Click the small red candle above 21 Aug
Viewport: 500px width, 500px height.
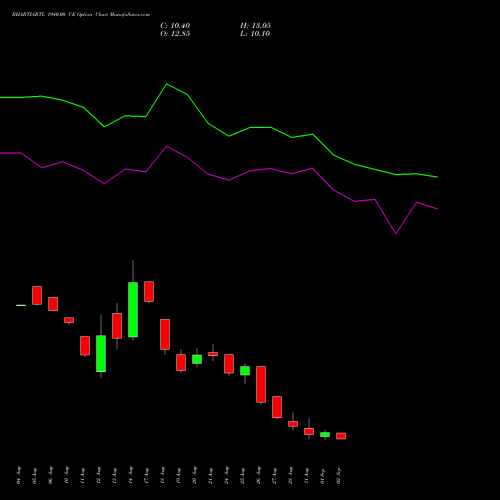[x=213, y=354]
